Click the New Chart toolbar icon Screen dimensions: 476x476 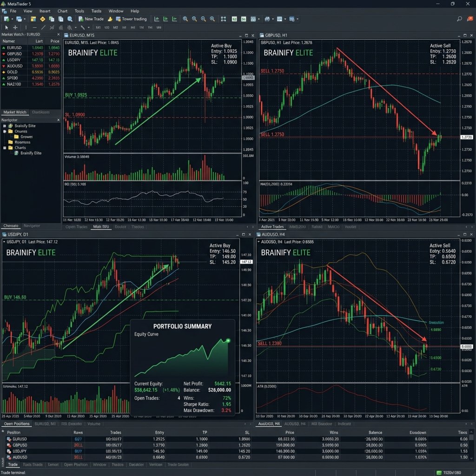click(6, 19)
